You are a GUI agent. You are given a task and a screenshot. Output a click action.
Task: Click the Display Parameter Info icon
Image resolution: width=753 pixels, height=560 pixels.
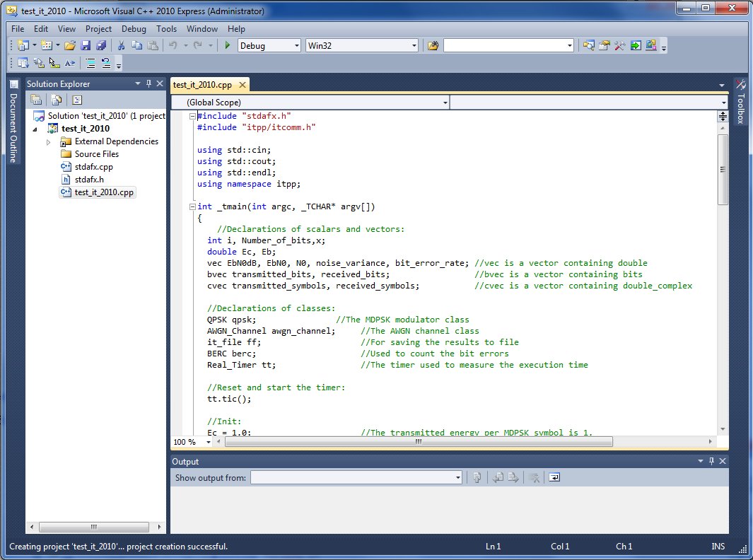[x=39, y=63]
